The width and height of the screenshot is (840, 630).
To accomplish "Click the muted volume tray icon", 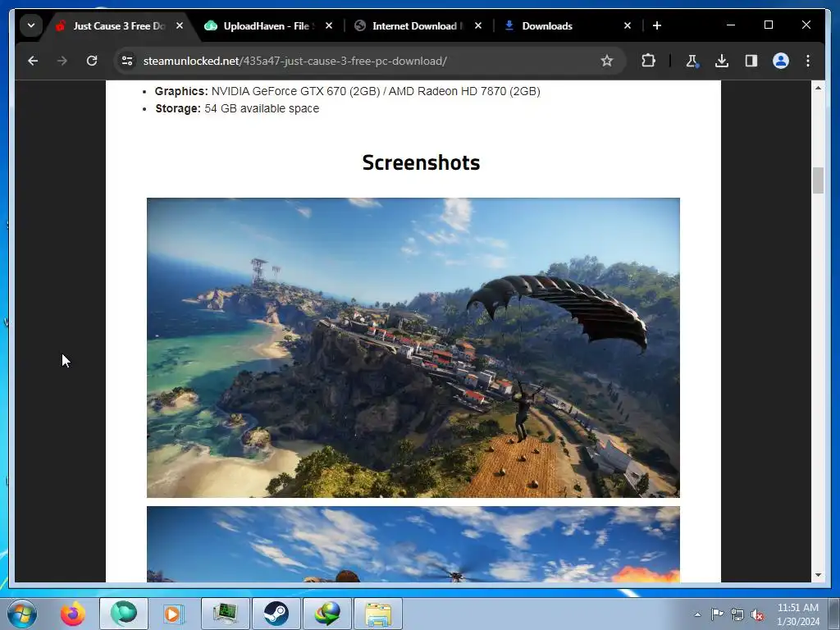I will (757, 614).
